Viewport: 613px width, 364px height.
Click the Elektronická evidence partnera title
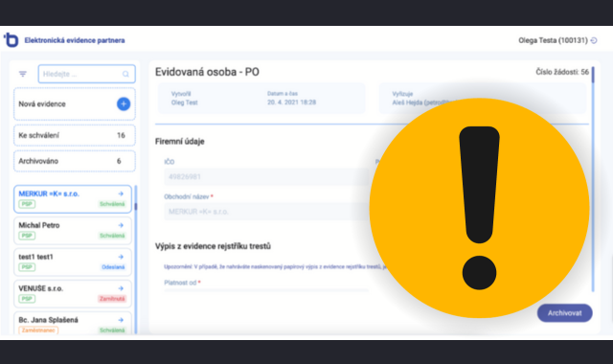[75, 40]
